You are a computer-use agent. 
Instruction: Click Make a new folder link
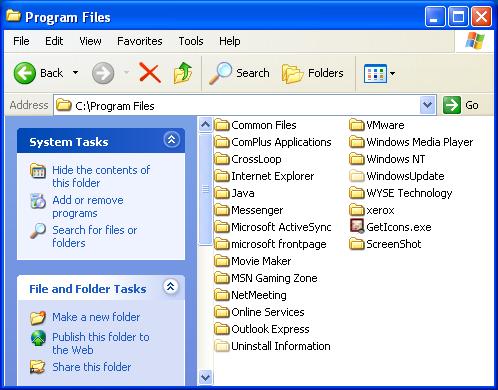[96, 317]
